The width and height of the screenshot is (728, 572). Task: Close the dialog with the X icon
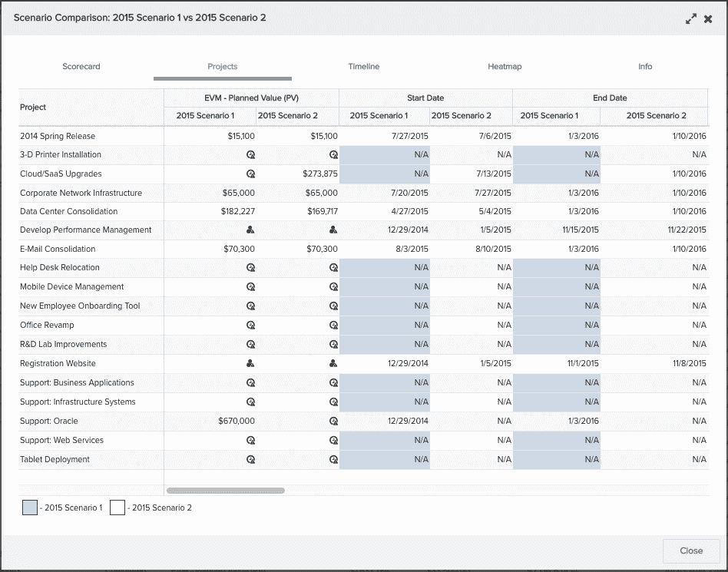point(708,19)
